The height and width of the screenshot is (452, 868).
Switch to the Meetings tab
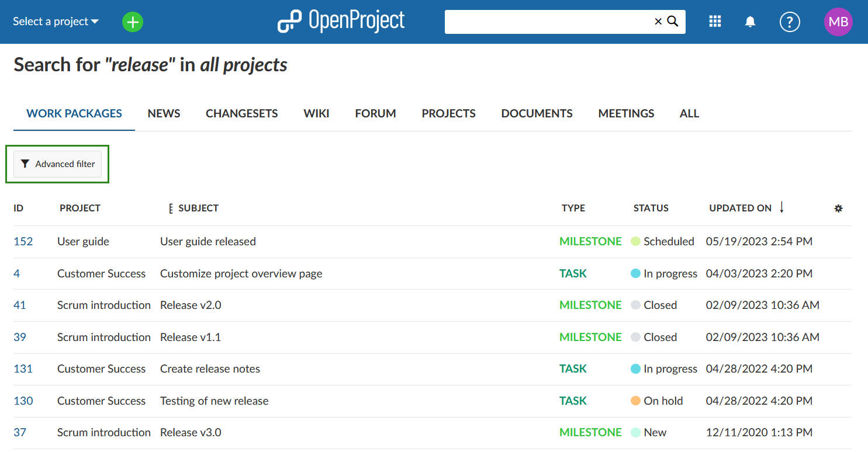[626, 114]
